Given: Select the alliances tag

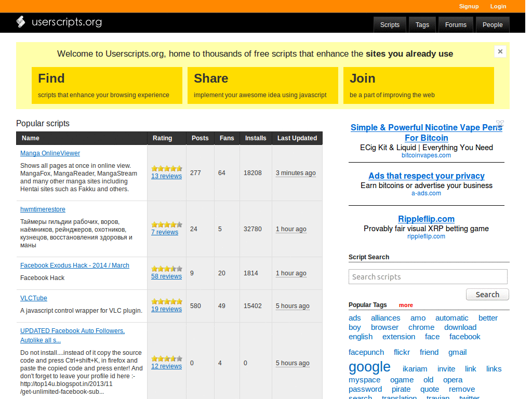Looking at the screenshot, I should tap(385, 318).
